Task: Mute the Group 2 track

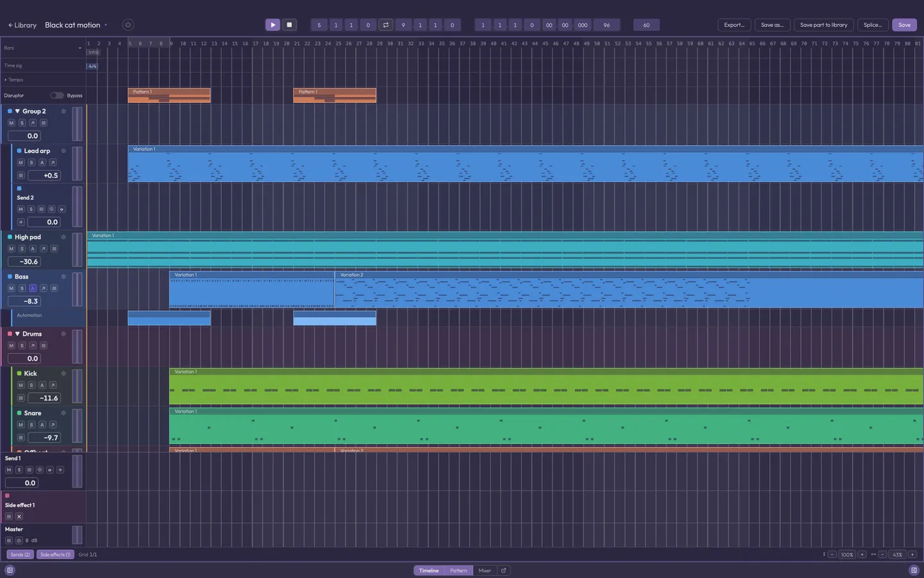Action: [11, 123]
